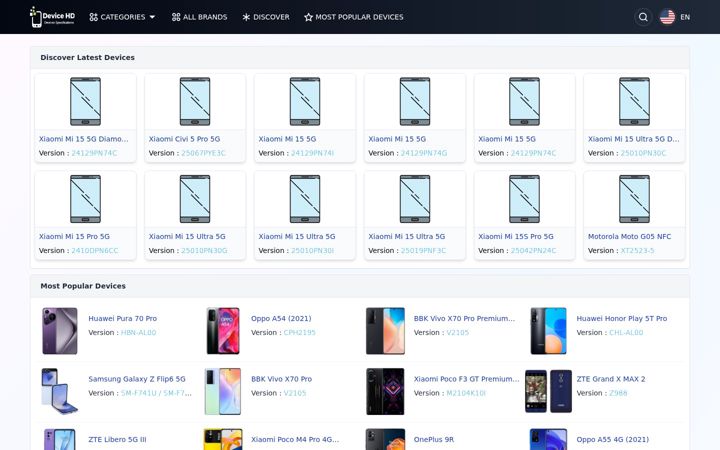This screenshot has height=450, width=720.
Task: Open ZTE Libero 5G III link
Action: click(x=117, y=439)
